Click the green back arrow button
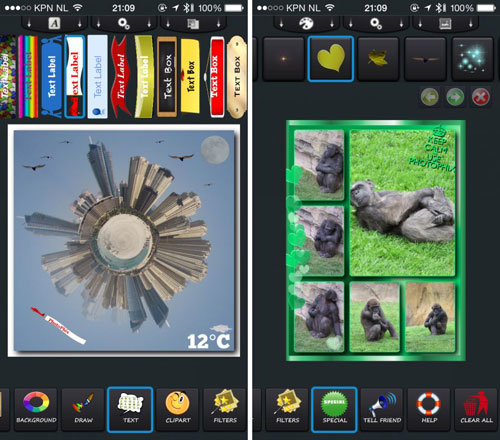500x440 pixels. coord(429,97)
